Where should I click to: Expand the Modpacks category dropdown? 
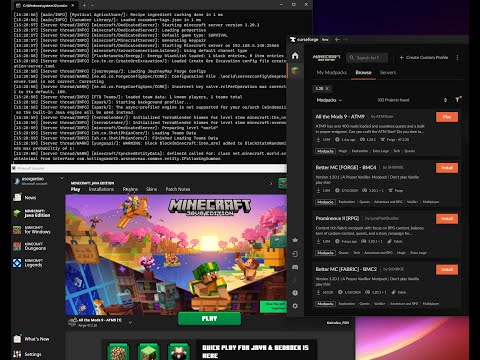click(329, 100)
